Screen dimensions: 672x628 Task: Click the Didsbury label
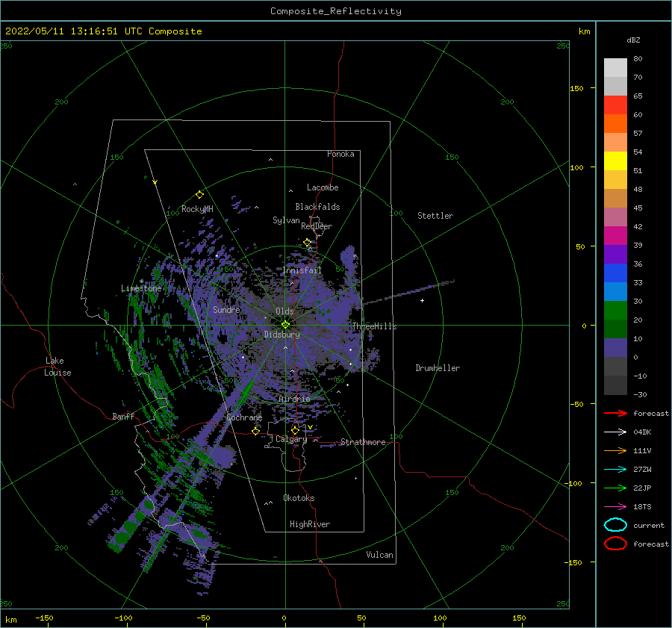(x=281, y=335)
